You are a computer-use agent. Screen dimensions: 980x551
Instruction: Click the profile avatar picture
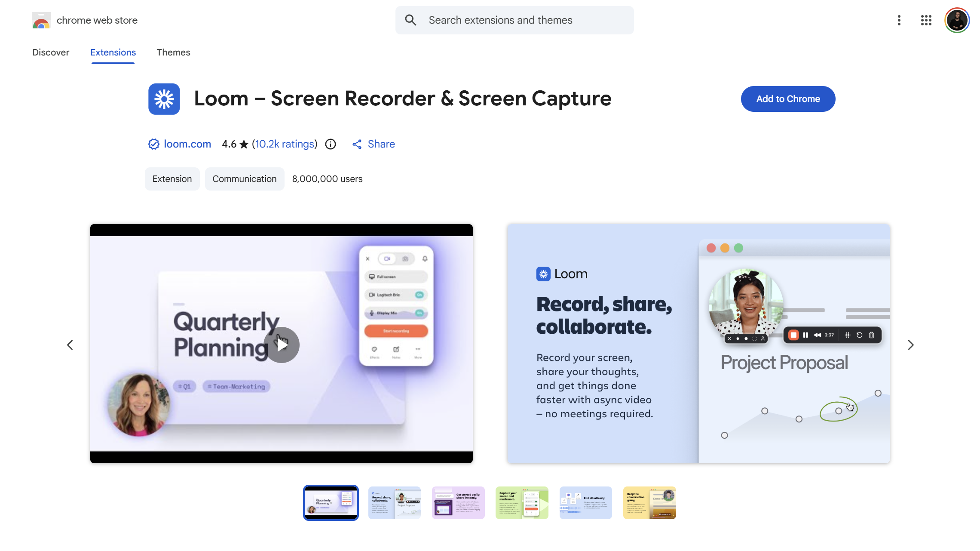pos(957,20)
